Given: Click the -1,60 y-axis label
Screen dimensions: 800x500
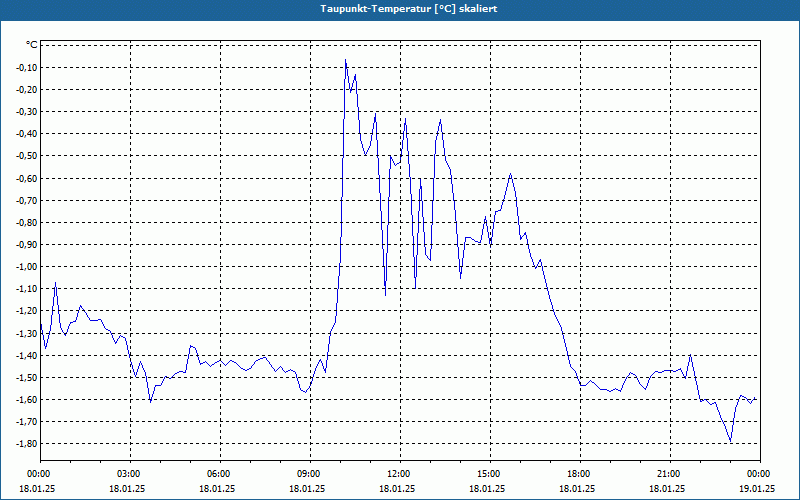Looking at the screenshot, I should tap(27, 399).
